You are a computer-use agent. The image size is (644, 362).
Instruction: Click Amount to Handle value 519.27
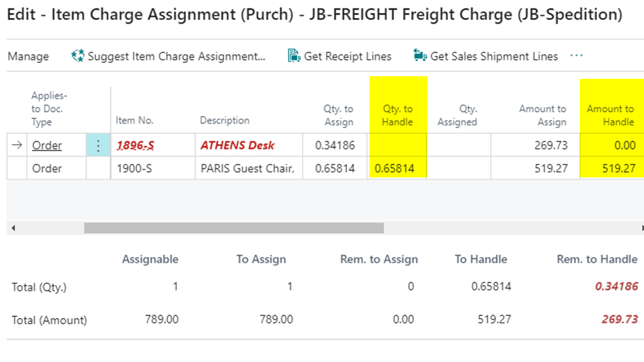[619, 169]
